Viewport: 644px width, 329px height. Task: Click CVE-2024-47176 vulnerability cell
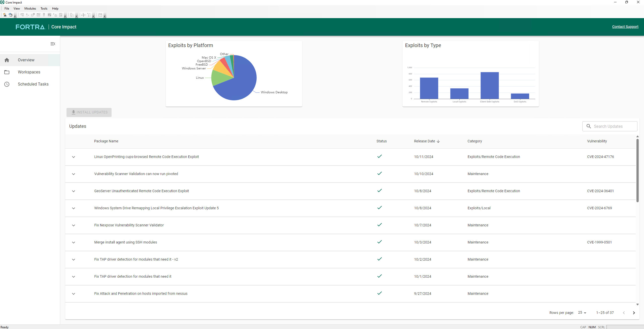coord(600,157)
